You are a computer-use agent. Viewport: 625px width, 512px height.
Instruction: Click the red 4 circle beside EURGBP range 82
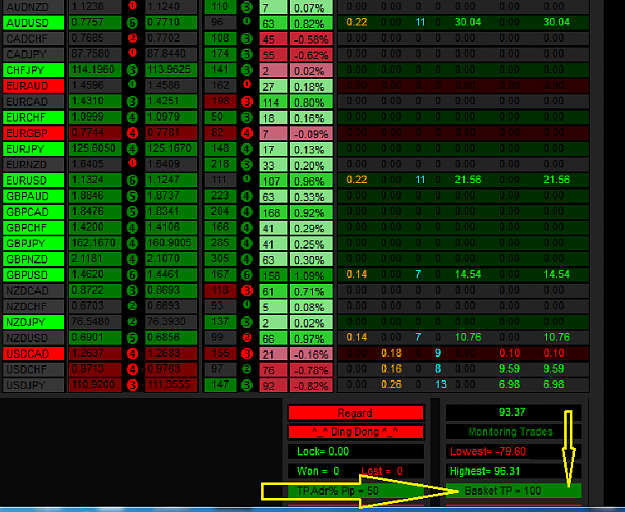(x=247, y=133)
